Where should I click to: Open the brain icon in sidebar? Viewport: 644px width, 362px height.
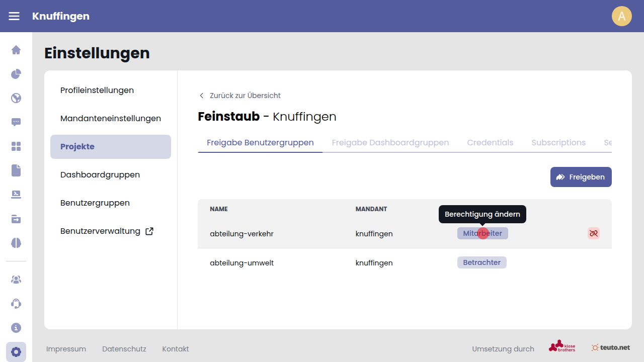(16, 243)
